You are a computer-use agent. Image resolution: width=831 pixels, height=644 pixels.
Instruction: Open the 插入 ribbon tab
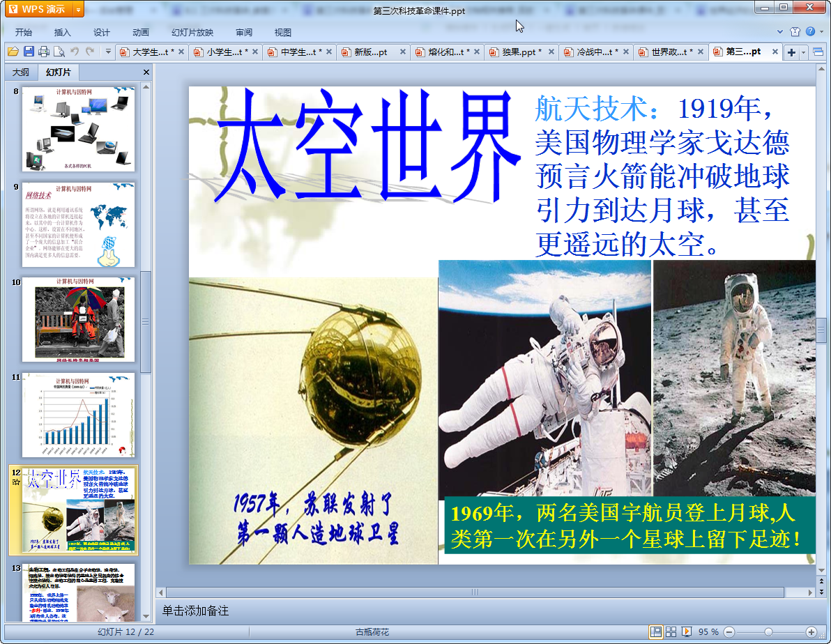[x=63, y=32]
